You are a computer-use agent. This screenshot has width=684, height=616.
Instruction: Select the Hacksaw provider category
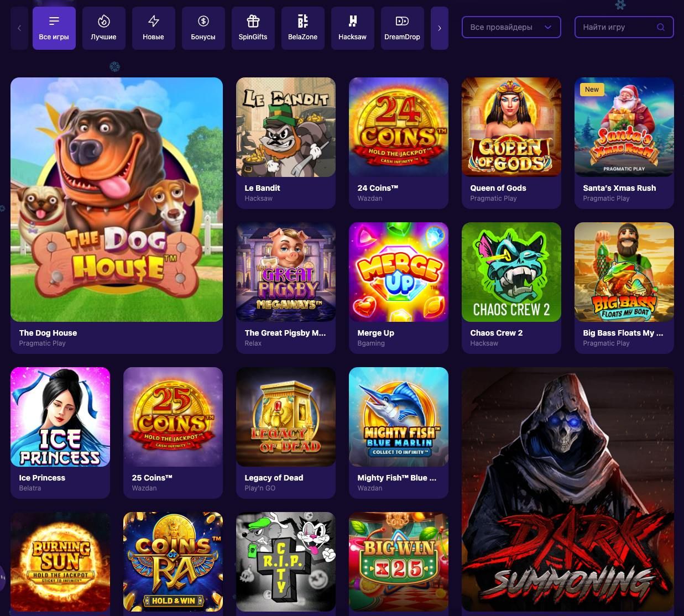(353, 28)
